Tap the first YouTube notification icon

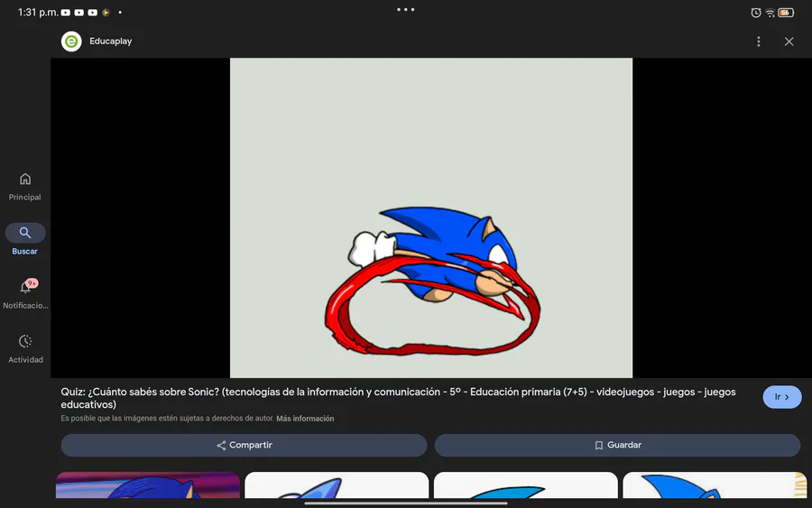[66, 13]
